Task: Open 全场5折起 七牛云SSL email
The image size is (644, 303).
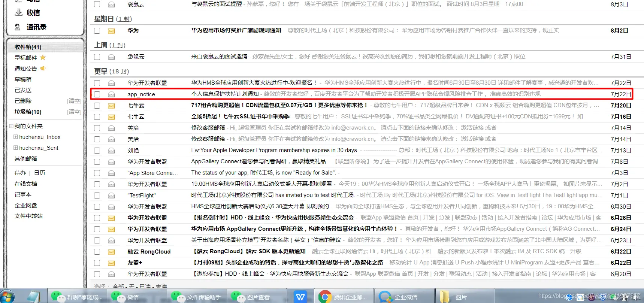Action: click(240, 116)
